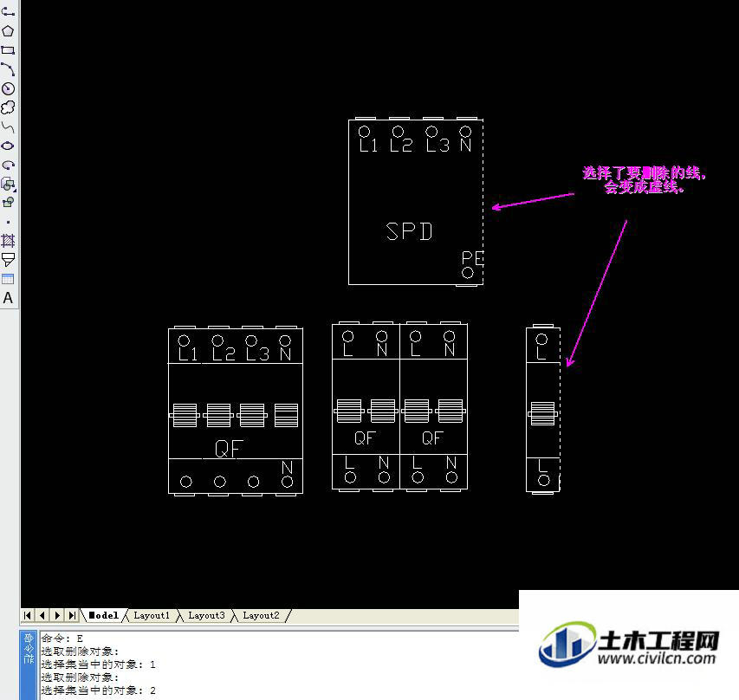
Task: Click command history line '选择集当中的对象: 1'
Action: [99, 664]
